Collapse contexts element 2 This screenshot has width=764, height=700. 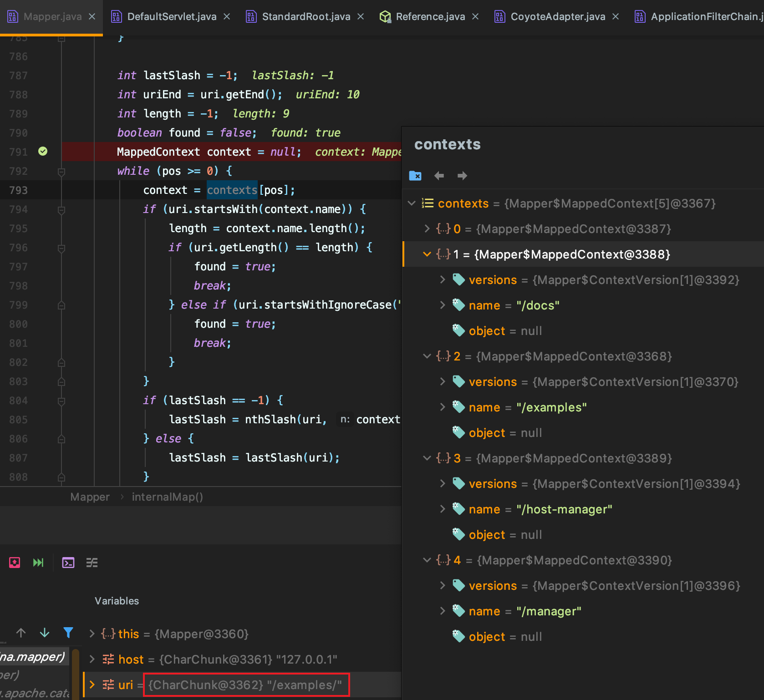[x=427, y=356]
